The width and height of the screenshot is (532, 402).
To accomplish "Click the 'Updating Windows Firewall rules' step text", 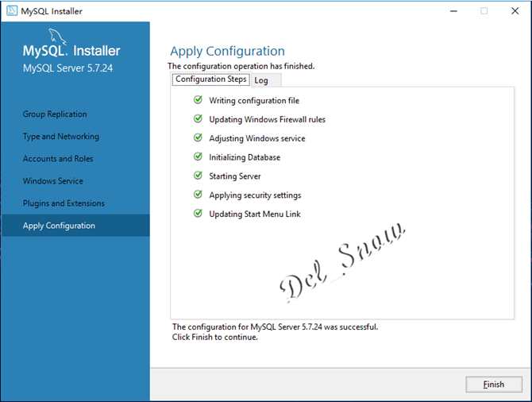I will click(267, 119).
